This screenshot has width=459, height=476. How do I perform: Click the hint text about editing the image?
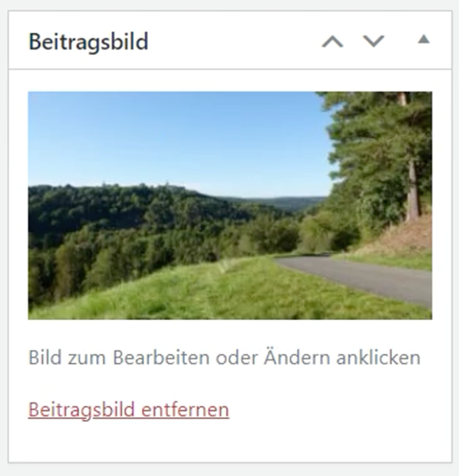pyautogui.click(x=224, y=357)
